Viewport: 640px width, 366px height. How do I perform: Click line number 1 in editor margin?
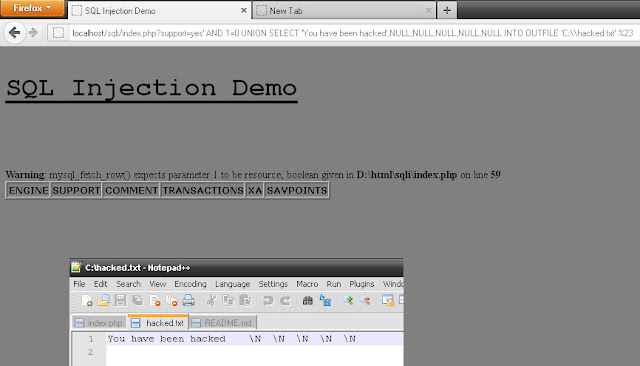pos(91,339)
